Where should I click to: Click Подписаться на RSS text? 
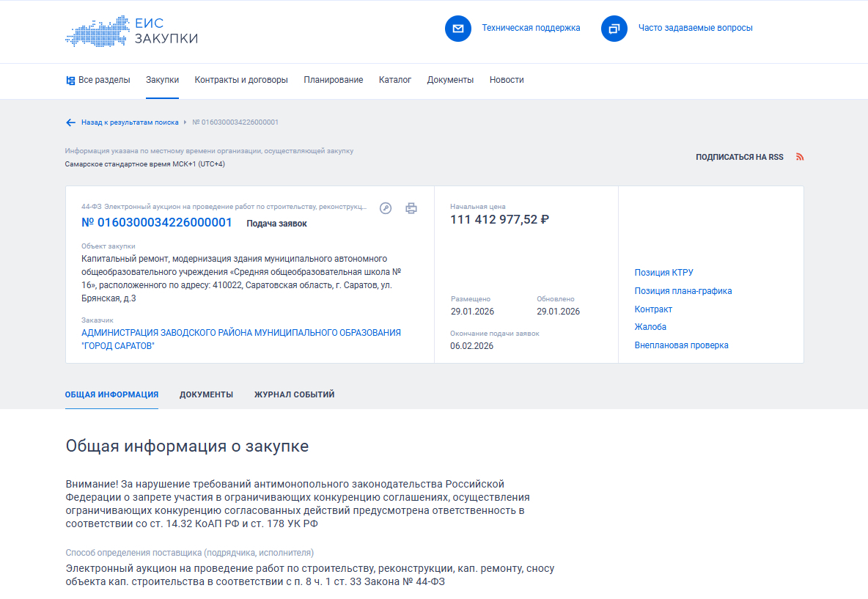[x=739, y=157]
